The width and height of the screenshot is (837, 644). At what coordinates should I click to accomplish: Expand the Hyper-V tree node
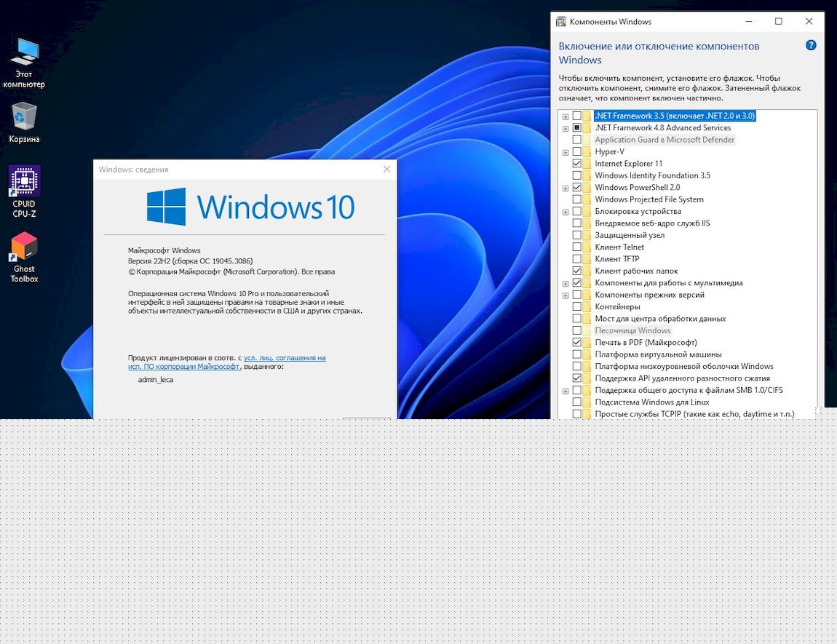click(566, 152)
